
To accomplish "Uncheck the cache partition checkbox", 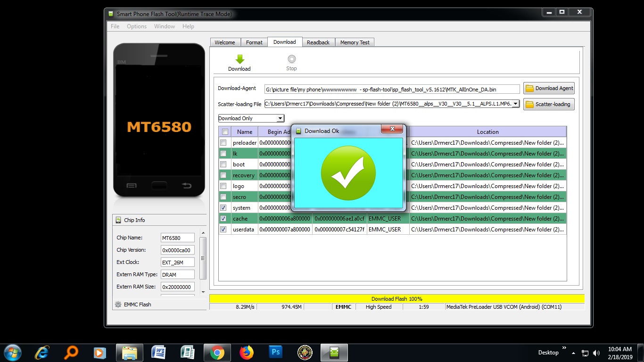I will (x=223, y=218).
